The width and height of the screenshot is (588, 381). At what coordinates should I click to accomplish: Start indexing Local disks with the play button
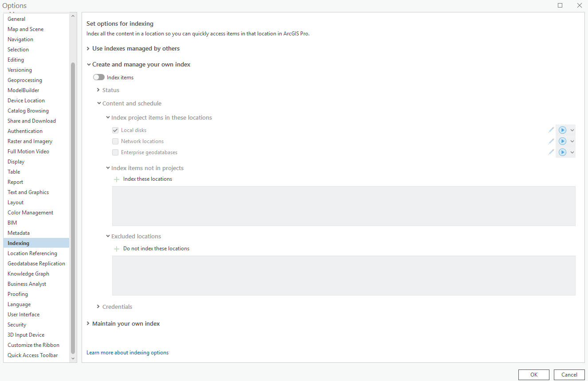[x=562, y=130]
